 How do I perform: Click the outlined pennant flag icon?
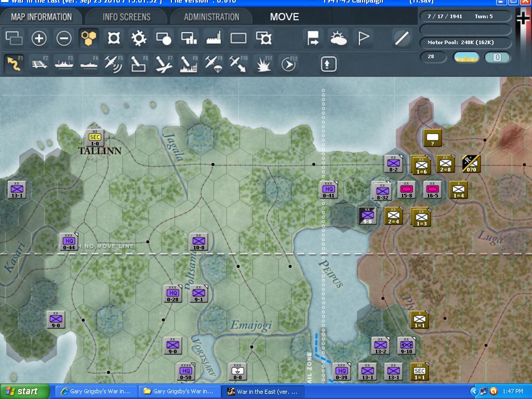pos(363,38)
